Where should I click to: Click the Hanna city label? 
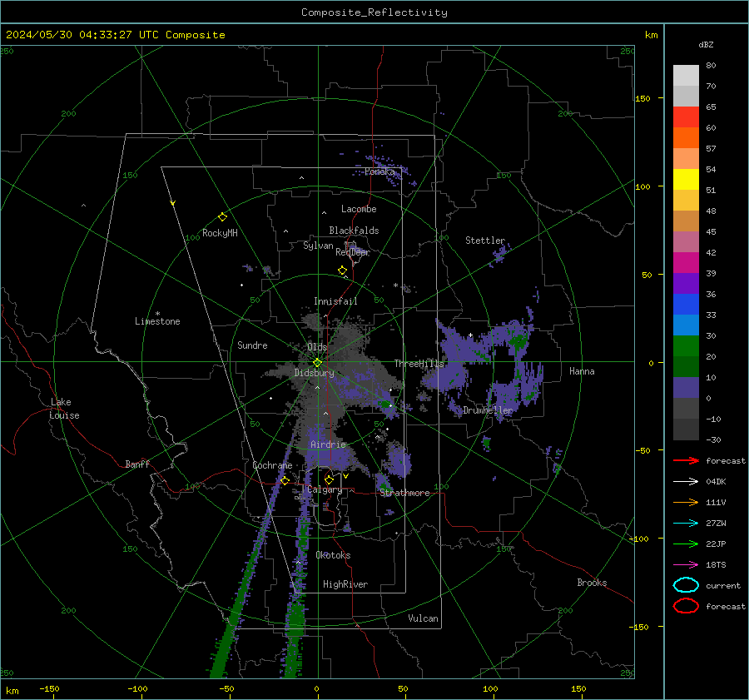pos(582,371)
